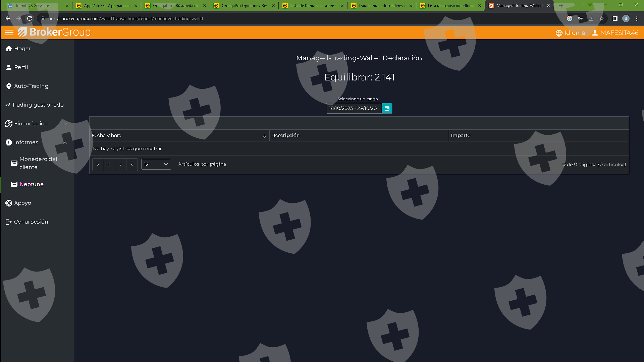Reload the page with refresh icon
This screenshot has width=644, height=362.
click(x=30, y=18)
